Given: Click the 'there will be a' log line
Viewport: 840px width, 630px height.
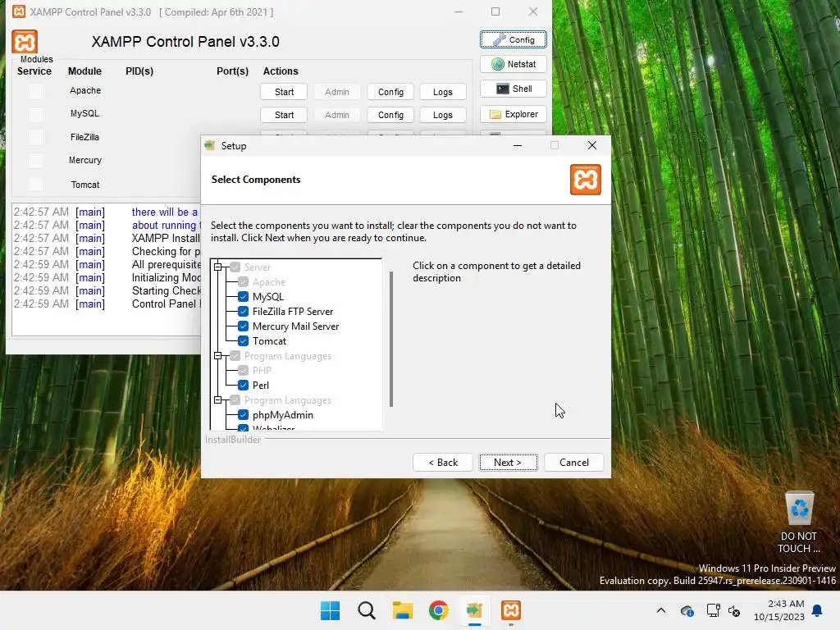Looking at the screenshot, I should tap(164, 212).
